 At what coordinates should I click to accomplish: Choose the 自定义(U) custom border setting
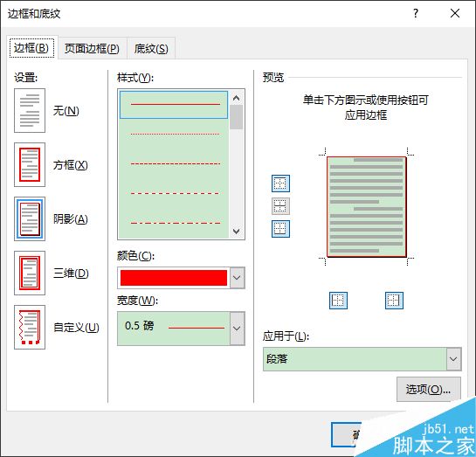[x=30, y=327]
